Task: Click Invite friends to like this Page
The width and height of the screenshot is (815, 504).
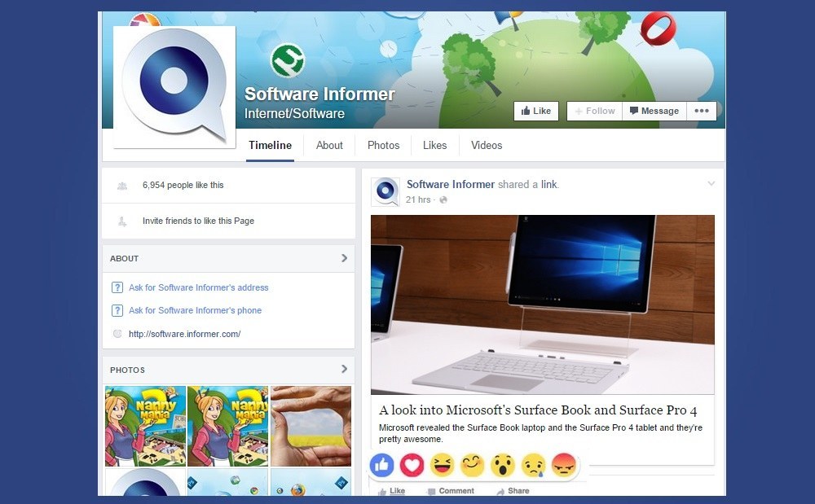Action: tap(199, 221)
